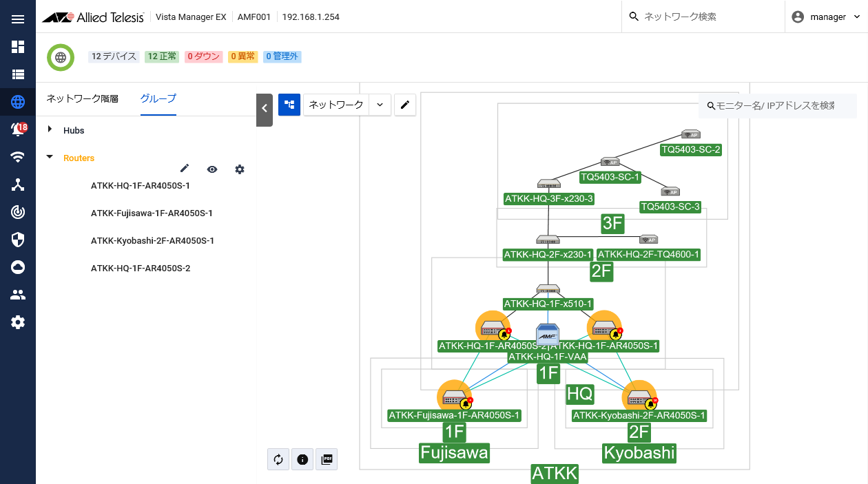Collapse the Routers group
868x484 pixels.
click(50, 158)
